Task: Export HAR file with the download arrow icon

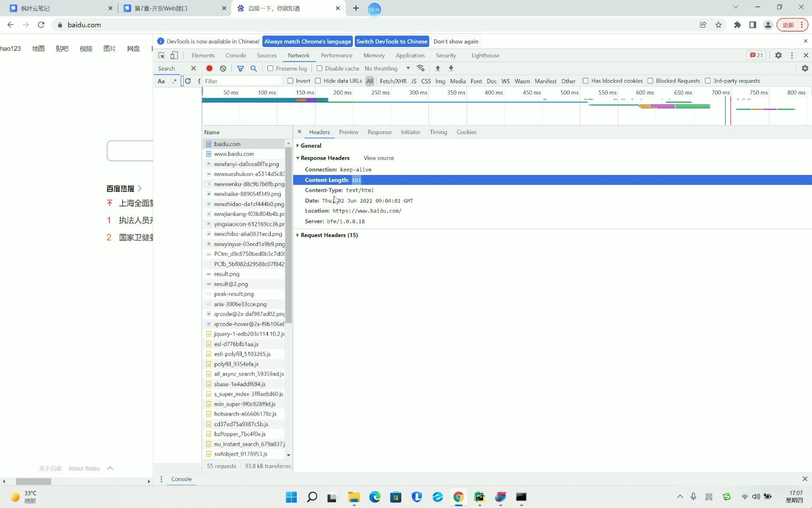Action: pos(451,68)
